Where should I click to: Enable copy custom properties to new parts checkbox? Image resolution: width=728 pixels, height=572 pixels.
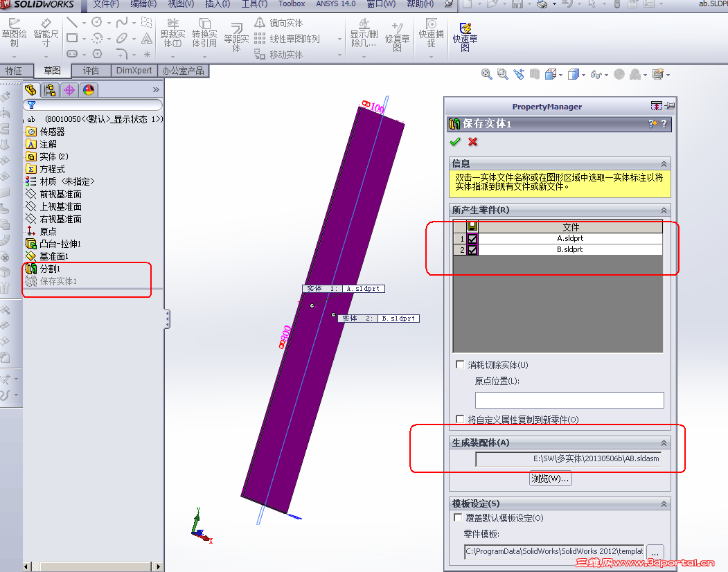[x=460, y=419]
